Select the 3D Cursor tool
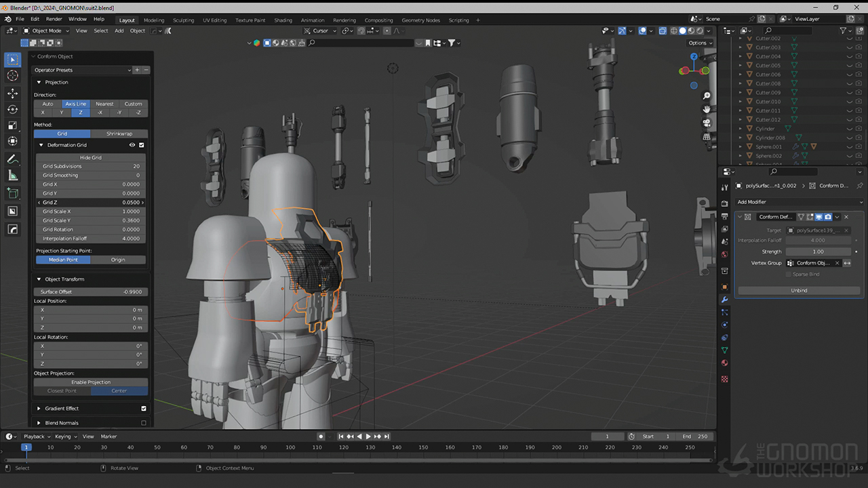 12,75
